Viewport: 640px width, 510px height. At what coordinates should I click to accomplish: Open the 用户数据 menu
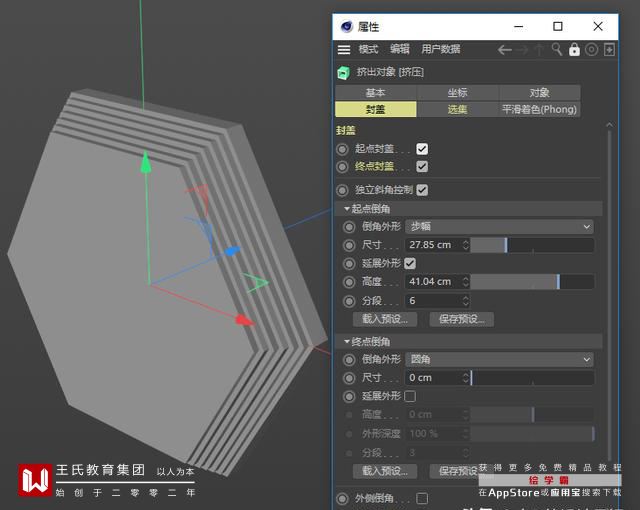[441, 49]
